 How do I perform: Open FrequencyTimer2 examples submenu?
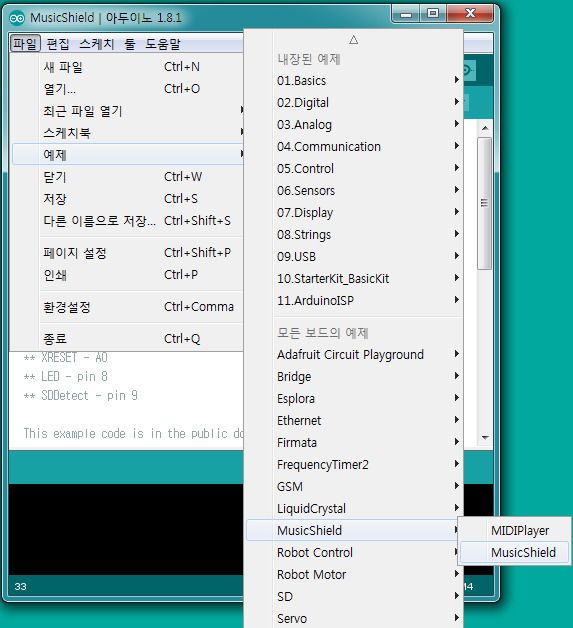(355, 465)
